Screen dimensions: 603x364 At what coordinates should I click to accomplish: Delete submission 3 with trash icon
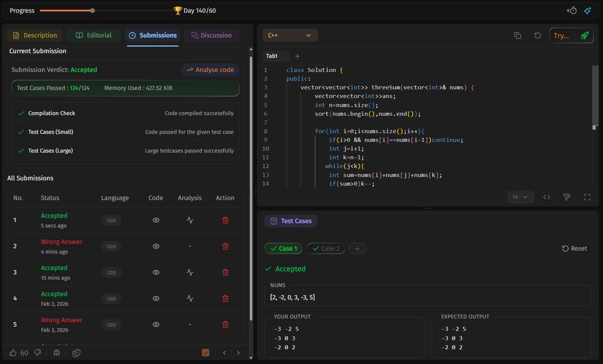tap(225, 272)
